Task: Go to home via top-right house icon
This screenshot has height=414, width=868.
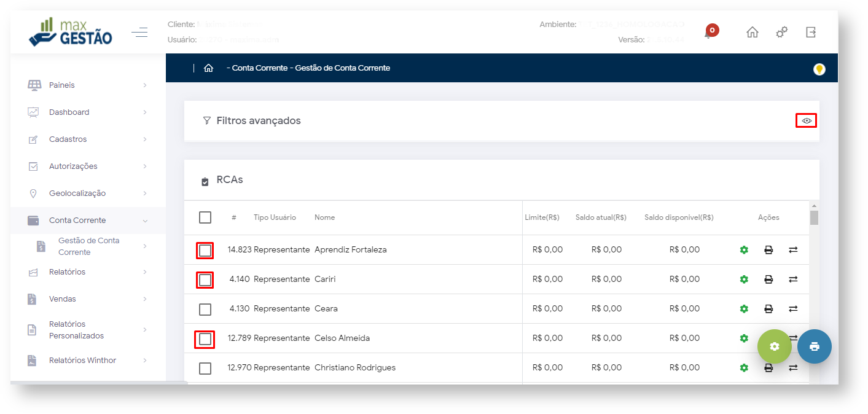Action: (752, 33)
